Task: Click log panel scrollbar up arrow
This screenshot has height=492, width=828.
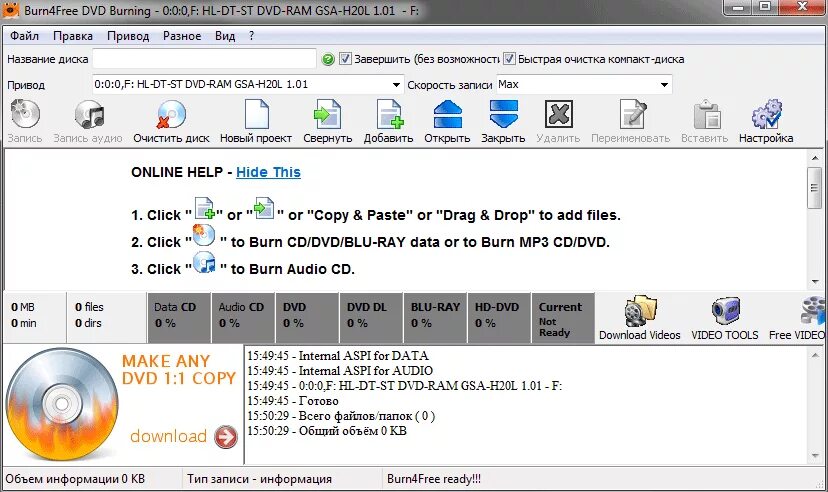Action: pyautogui.click(x=814, y=356)
